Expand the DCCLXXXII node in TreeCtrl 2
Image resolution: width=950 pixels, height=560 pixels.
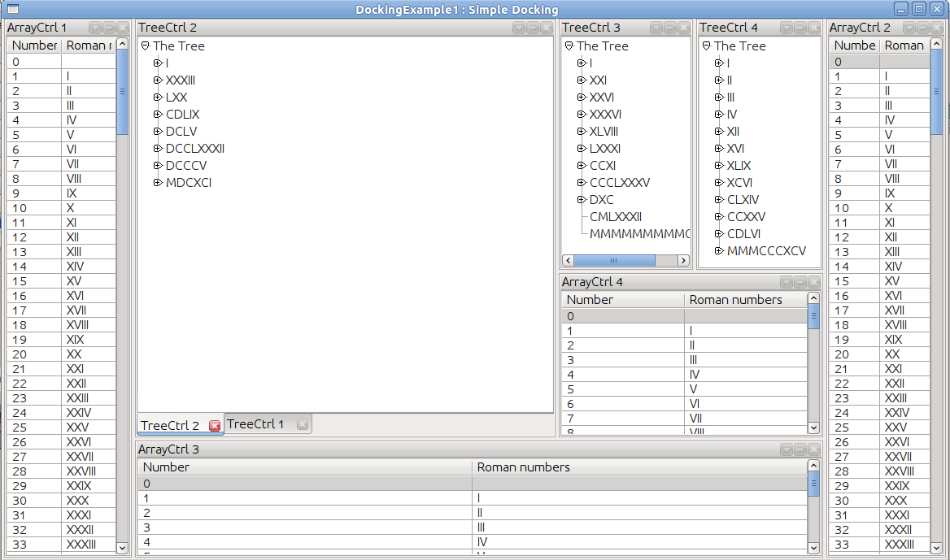[158, 149]
